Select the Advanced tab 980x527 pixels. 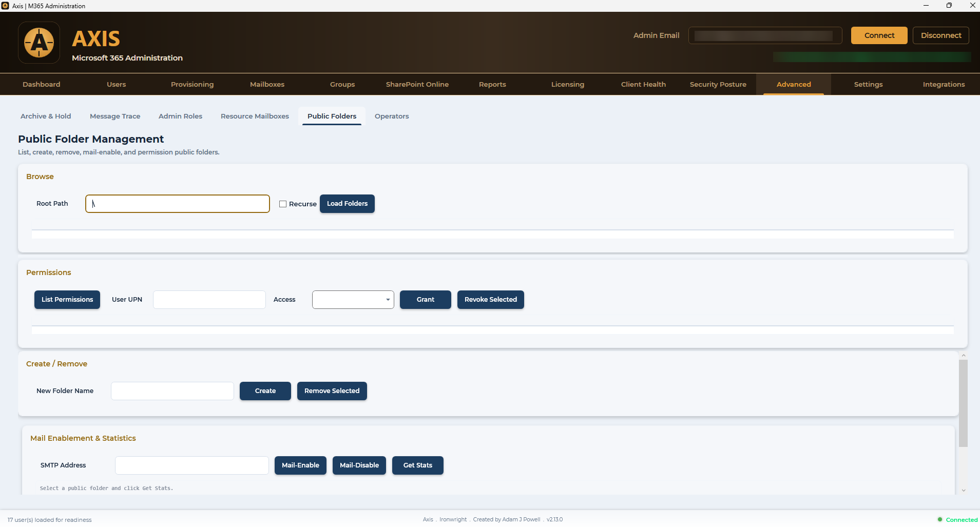pos(794,84)
